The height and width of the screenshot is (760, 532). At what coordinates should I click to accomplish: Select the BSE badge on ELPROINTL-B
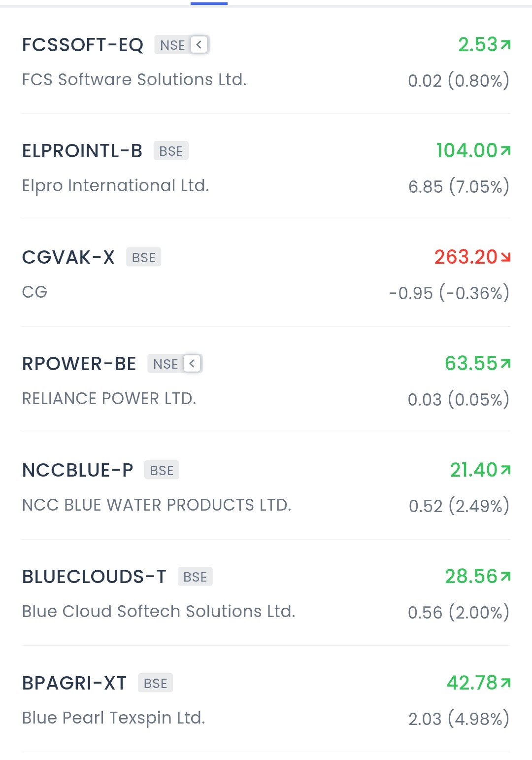(171, 151)
